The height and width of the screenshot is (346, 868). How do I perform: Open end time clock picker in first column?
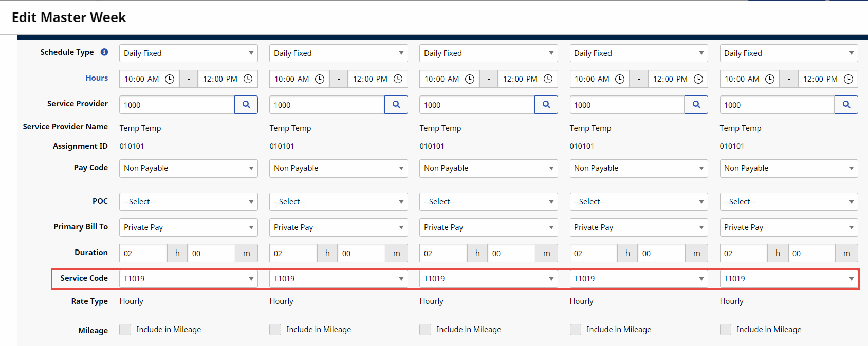[x=248, y=79]
